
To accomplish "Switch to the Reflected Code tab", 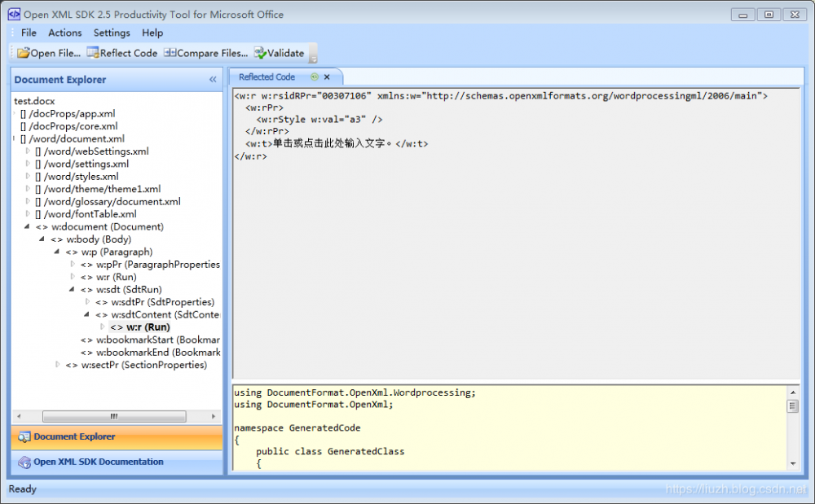I will [x=267, y=77].
